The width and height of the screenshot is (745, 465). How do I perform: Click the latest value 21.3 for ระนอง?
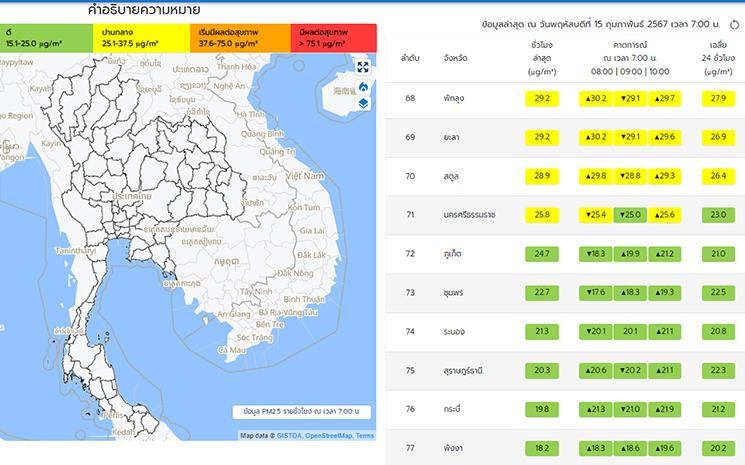[x=542, y=332]
